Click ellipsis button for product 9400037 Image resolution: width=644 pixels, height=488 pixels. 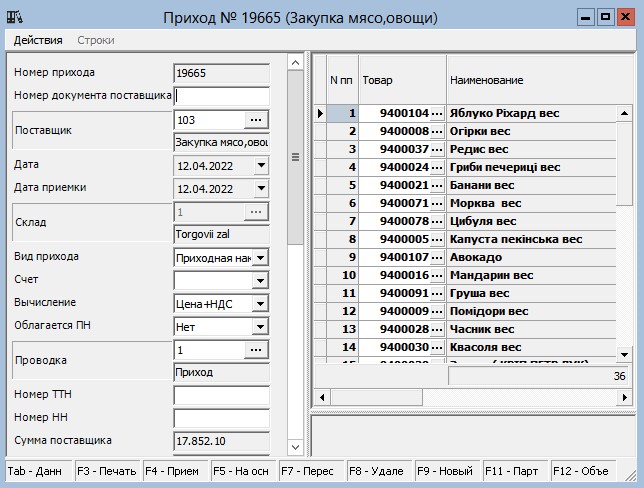[437, 150]
